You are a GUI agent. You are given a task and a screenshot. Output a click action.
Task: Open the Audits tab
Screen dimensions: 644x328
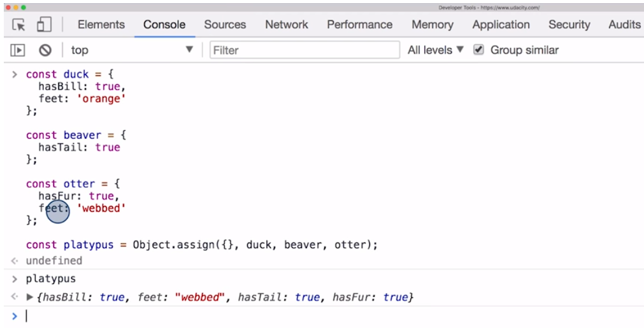(624, 25)
